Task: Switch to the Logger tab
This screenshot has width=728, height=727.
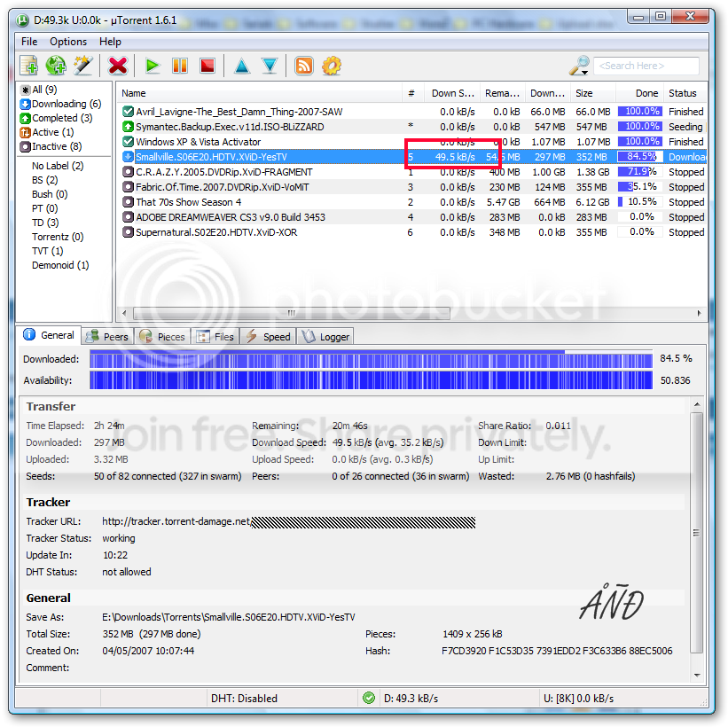Action: click(325, 337)
